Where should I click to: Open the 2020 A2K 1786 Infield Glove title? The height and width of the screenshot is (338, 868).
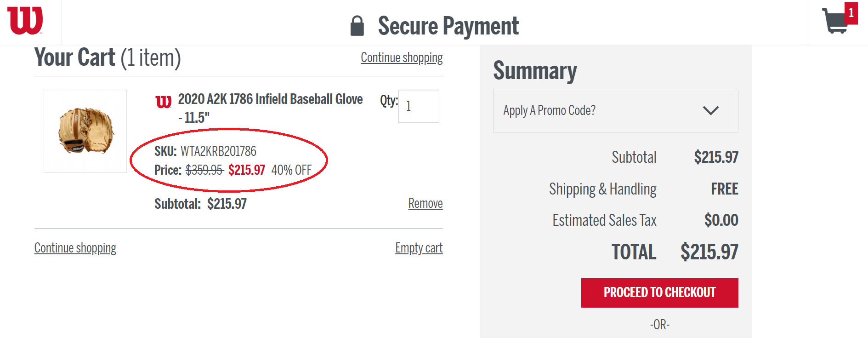[x=270, y=108]
